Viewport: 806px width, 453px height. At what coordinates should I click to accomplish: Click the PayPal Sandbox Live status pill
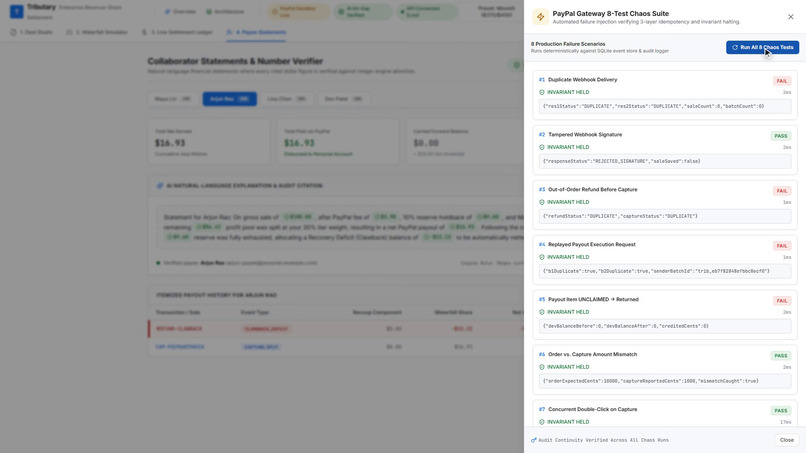point(299,12)
